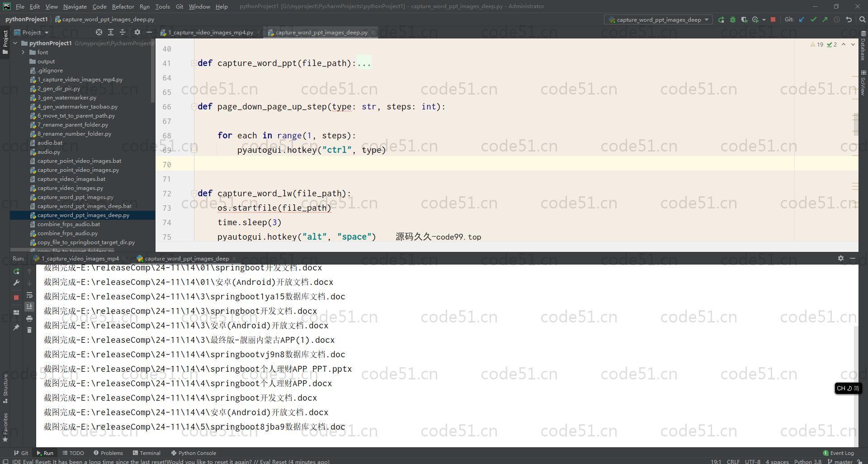
Task: Click Git Commit checkmark icon
Action: point(813,19)
